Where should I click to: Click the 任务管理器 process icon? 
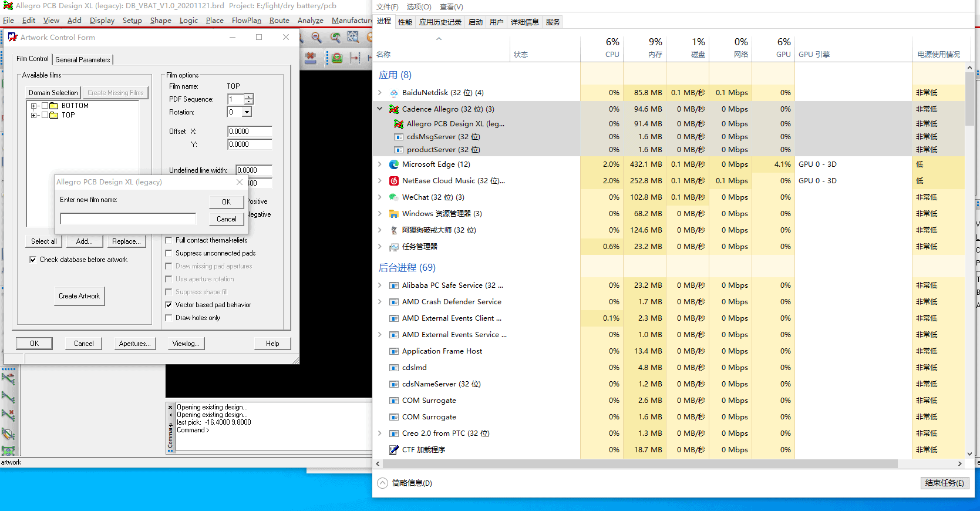coord(395,247)
